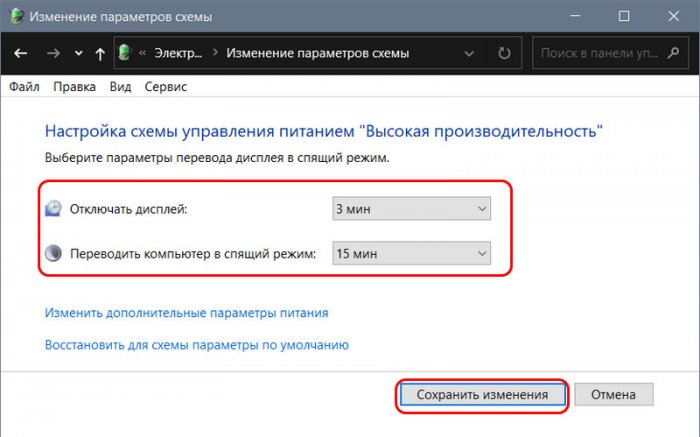
Task: Click the «Электр...» breadcrumb
Action: tap(178, 53)
